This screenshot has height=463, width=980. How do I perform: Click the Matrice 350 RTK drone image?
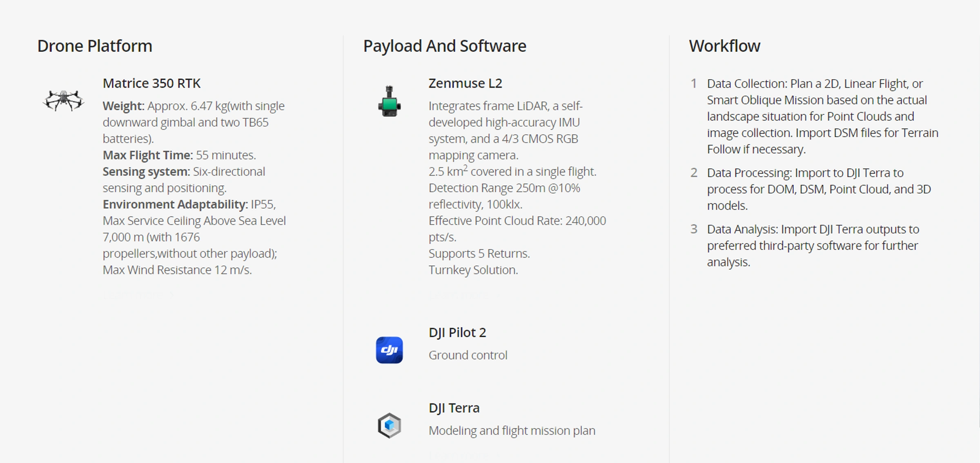[x=63, y=100]
